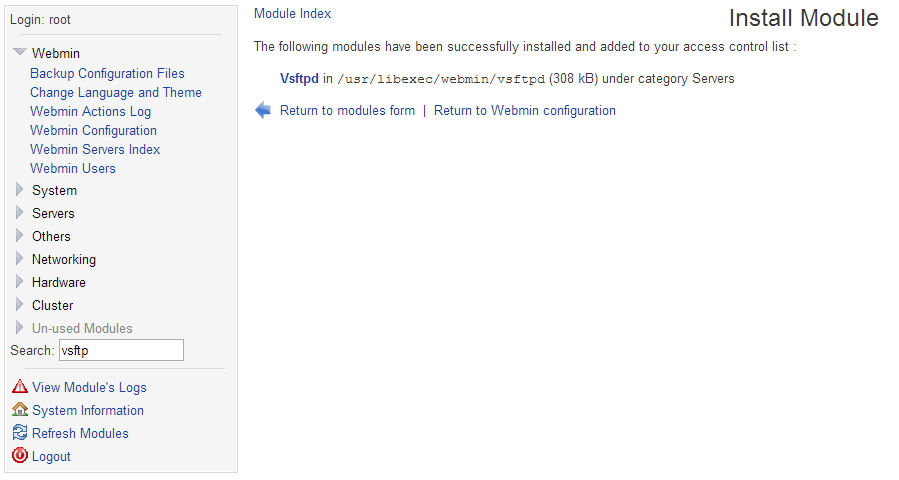Viewport: 899px width, 480px height.
Task: Click the red Logout power icon
Action: 20,456
